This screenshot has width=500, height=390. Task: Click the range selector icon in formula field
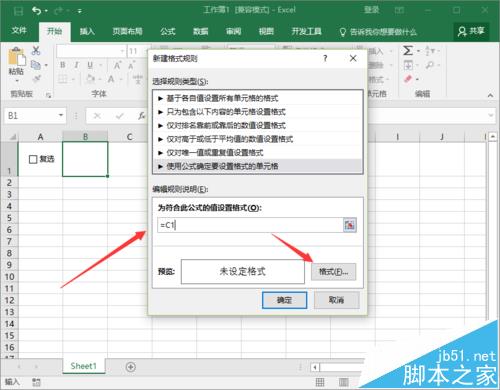click(349, 225)
